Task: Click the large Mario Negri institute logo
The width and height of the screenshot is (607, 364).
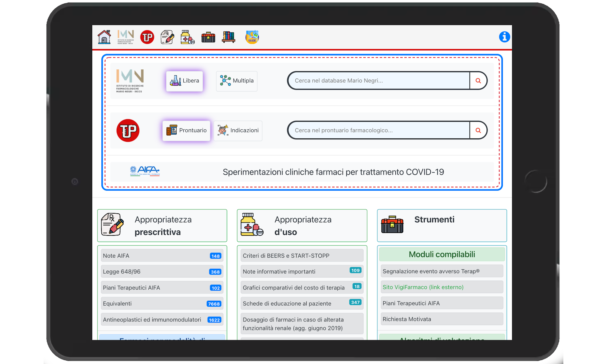Action: [130, 81]
